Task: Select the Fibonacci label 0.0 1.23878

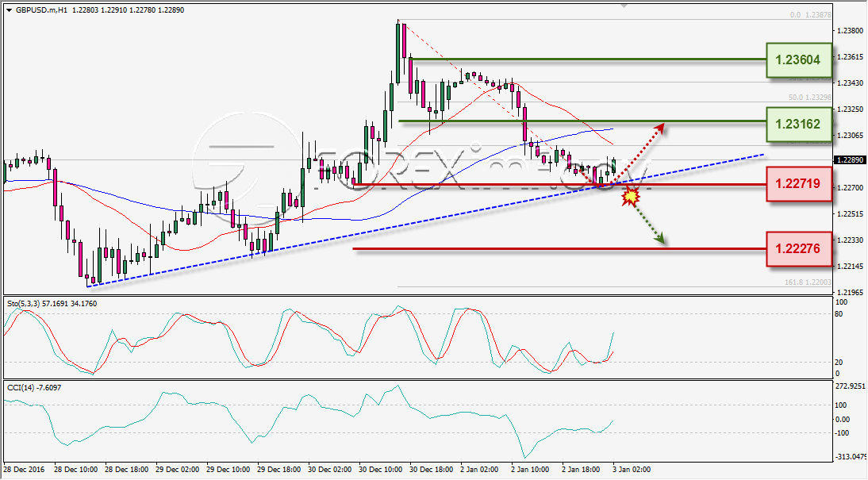Action: click(x=811, y=15)
